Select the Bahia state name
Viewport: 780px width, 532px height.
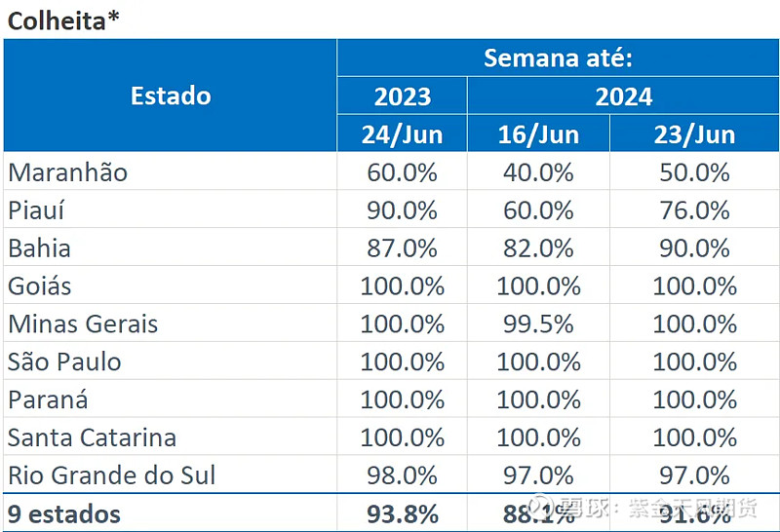(x=39, y=248)
